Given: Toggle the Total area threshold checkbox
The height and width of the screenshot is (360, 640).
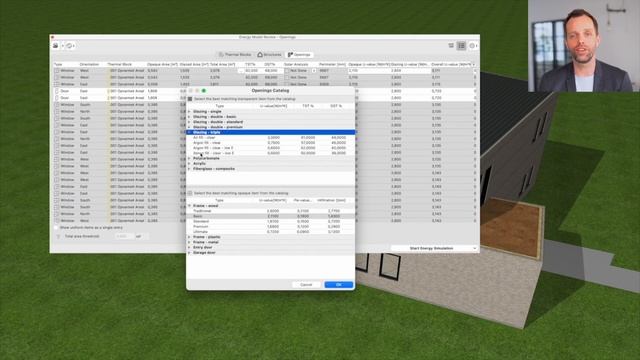Looking at the screenshot, I should pos(58,236).
